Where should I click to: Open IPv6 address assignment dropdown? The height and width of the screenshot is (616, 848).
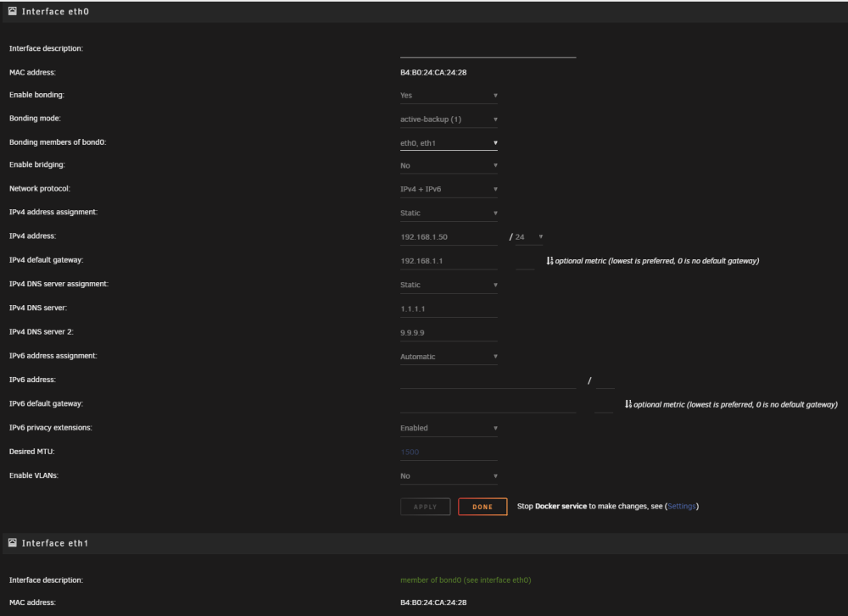point(449,357)
